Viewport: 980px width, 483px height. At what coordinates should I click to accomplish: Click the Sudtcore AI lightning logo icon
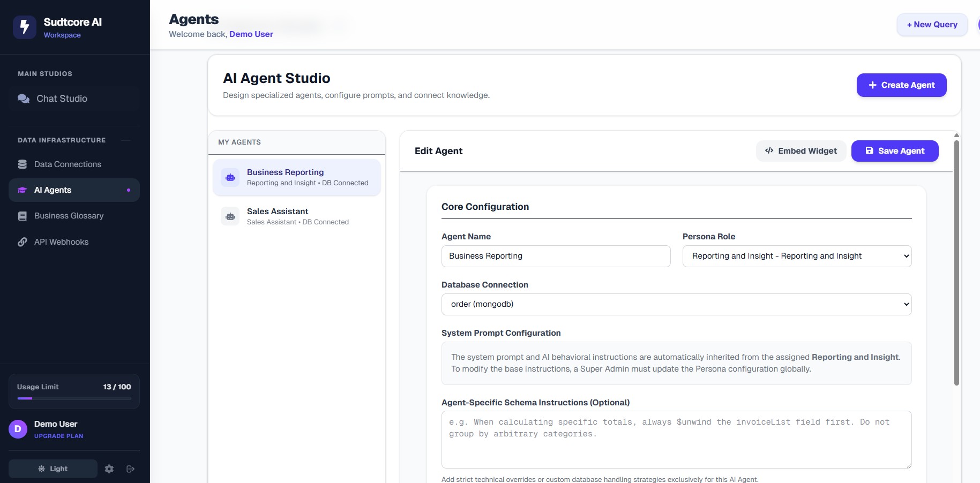tap(25, 27)
